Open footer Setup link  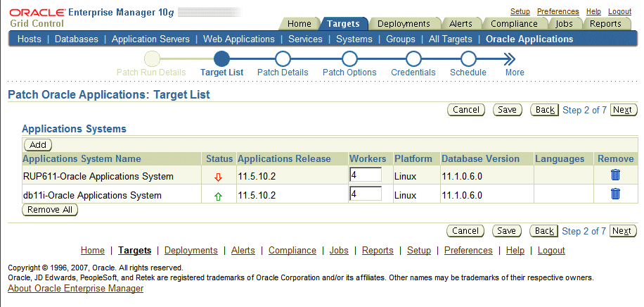click(x=419, y=250)
